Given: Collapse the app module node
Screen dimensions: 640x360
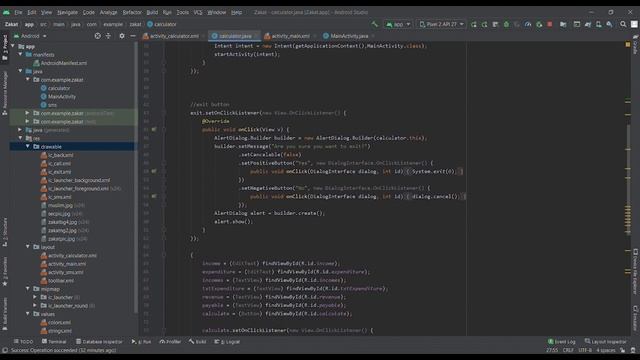Looking at the screenshot, I should tap(13, 46).
